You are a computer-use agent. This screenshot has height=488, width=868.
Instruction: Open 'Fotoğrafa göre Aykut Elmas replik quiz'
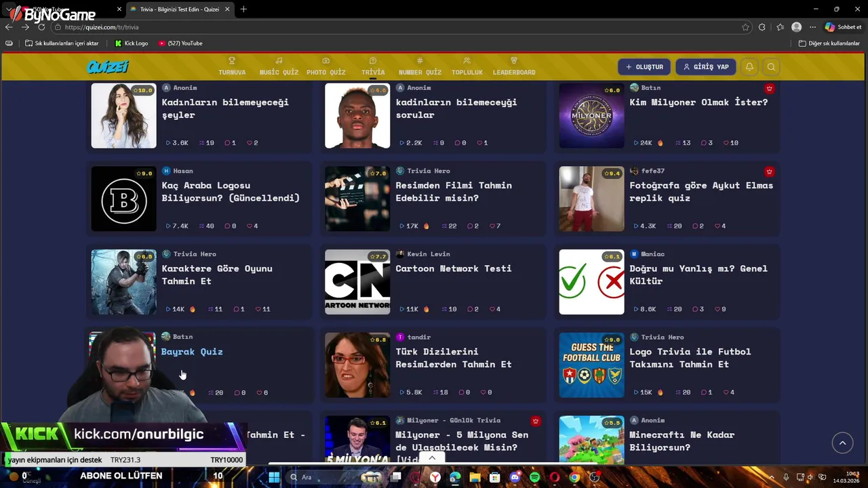[701, 192]
